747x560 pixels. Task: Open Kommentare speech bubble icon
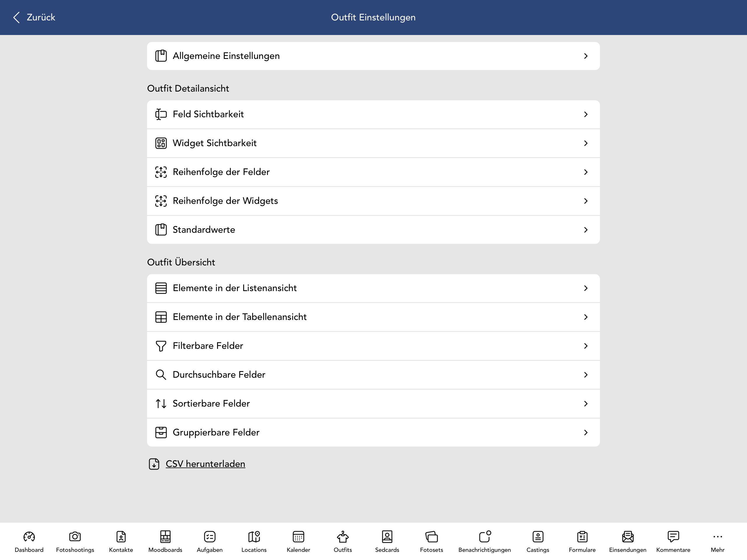(x=673, y=537)
